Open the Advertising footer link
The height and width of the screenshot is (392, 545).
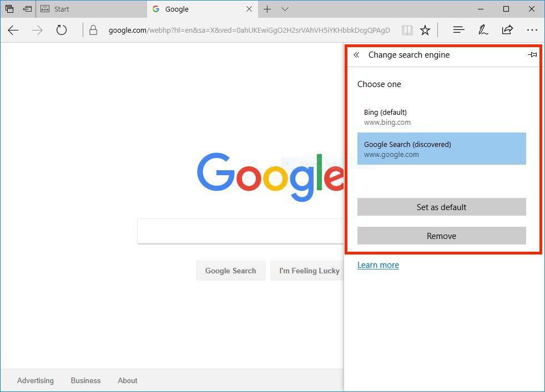[x=36, y=380]
